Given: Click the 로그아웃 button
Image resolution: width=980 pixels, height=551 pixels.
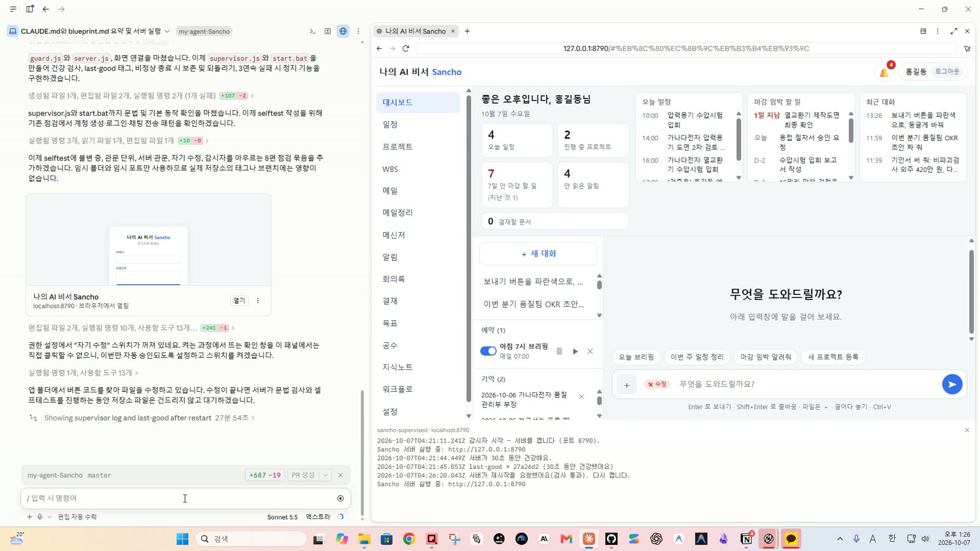Looking at the screenshot, I should point(947,72).
